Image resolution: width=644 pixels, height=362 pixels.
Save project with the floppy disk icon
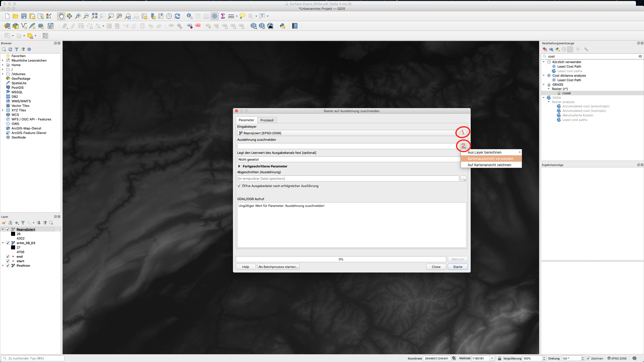(24, 16)
